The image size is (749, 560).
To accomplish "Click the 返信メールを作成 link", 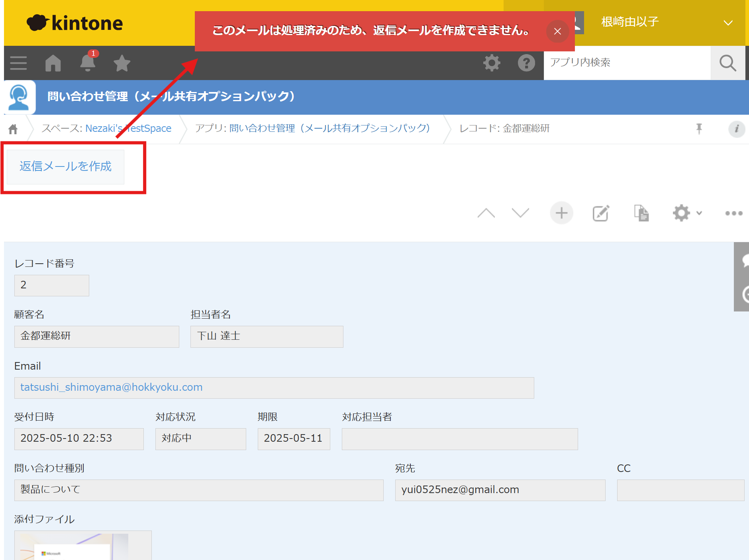I will [x=65, y=167].
